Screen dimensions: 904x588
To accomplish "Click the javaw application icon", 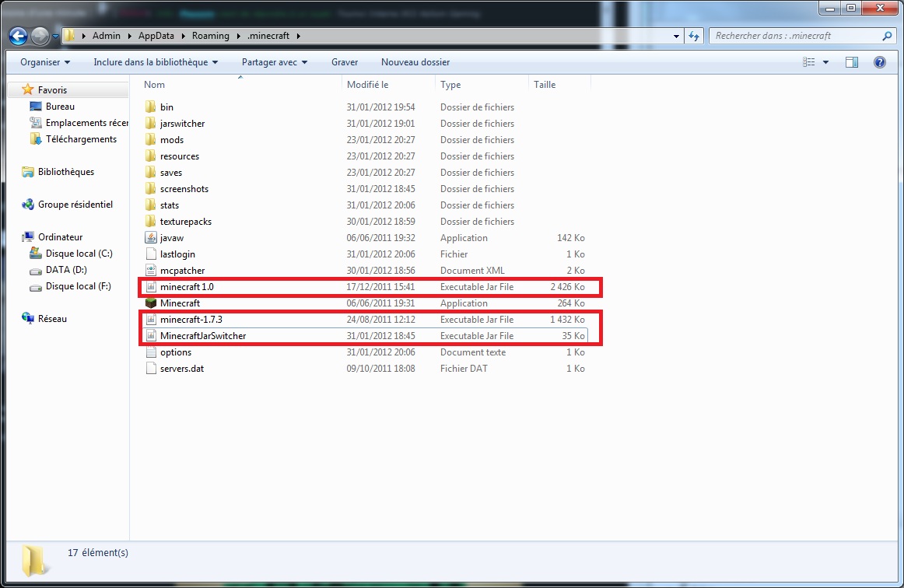I will pos(150,238).
